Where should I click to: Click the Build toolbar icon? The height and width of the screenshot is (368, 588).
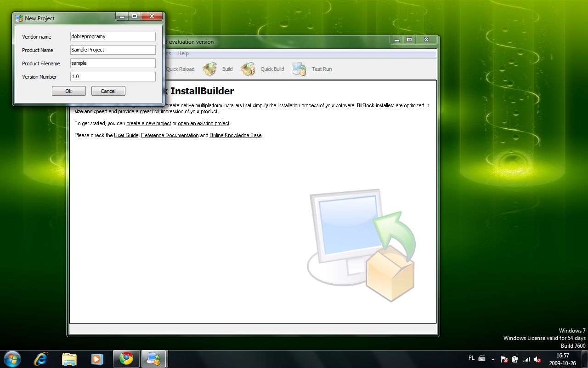tap(210, 69)
